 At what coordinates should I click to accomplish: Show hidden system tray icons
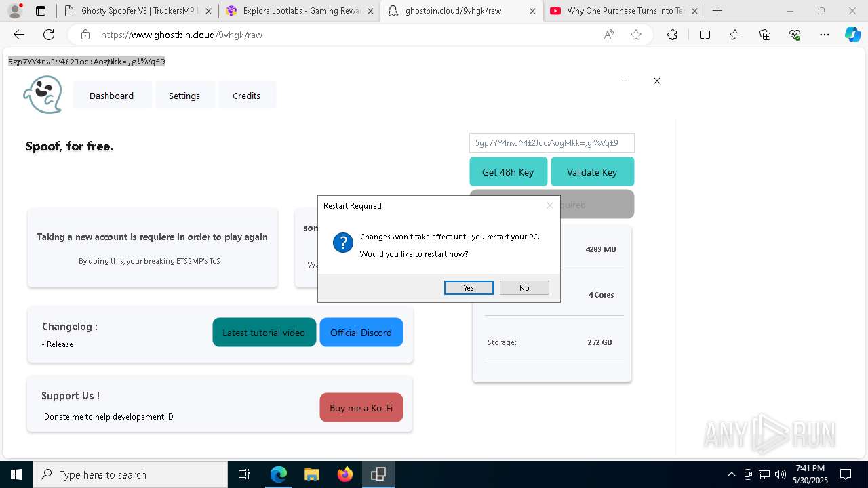[731, 474]
